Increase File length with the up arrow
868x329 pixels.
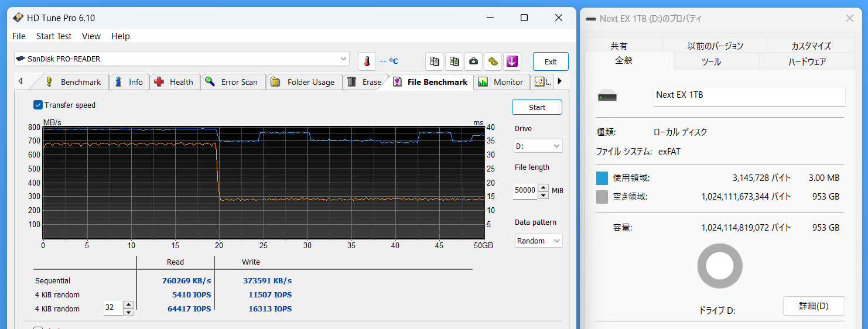click(544, 187)
